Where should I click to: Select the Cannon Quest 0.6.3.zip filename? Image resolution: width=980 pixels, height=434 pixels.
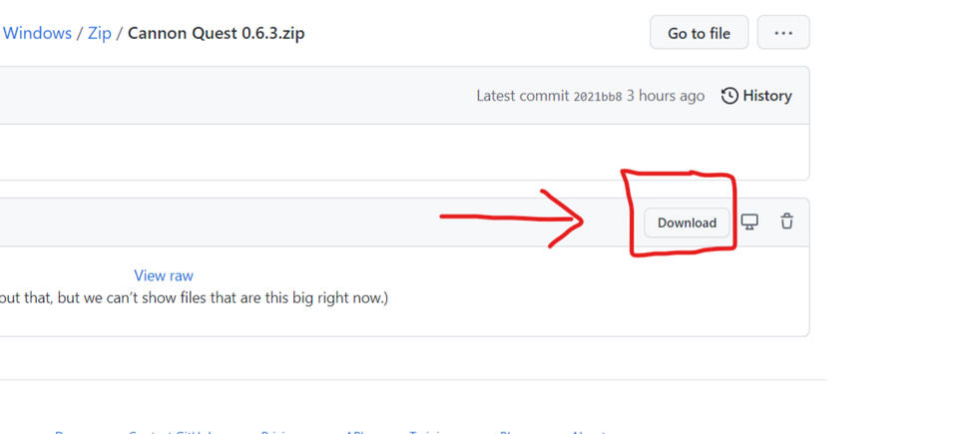tap(217, 33)
